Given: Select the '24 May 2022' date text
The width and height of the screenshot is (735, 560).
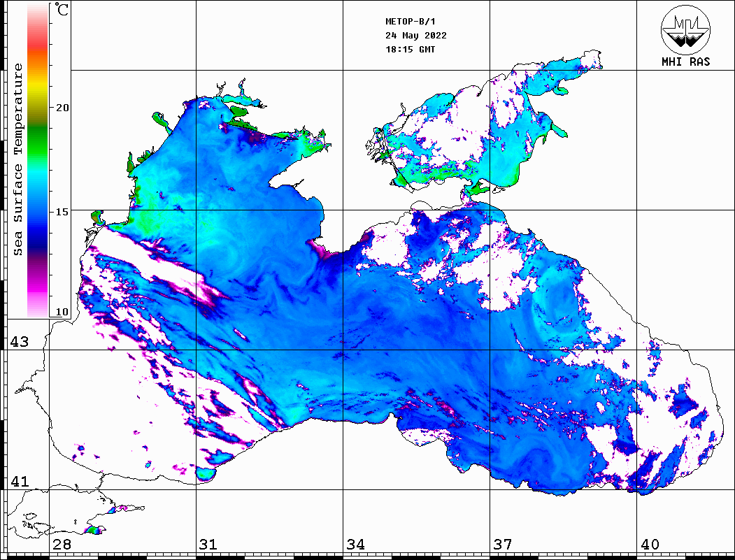Looking at the screenshot, I should pos(416,36).
